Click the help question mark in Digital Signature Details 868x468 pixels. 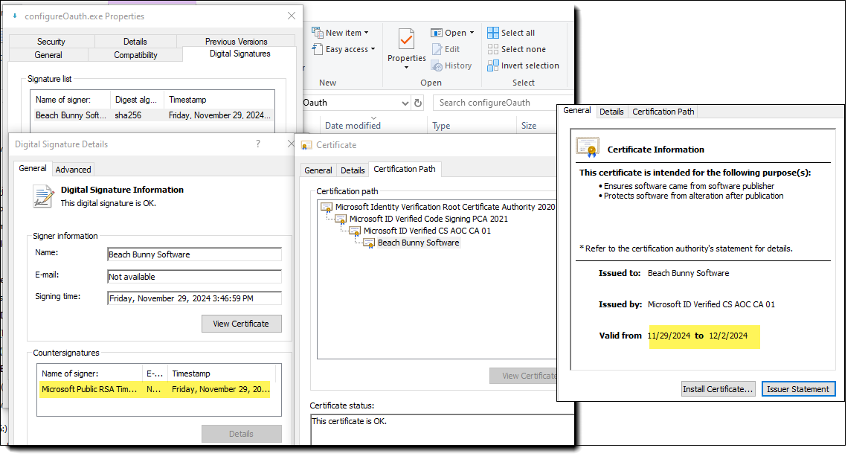coord(258,144)
